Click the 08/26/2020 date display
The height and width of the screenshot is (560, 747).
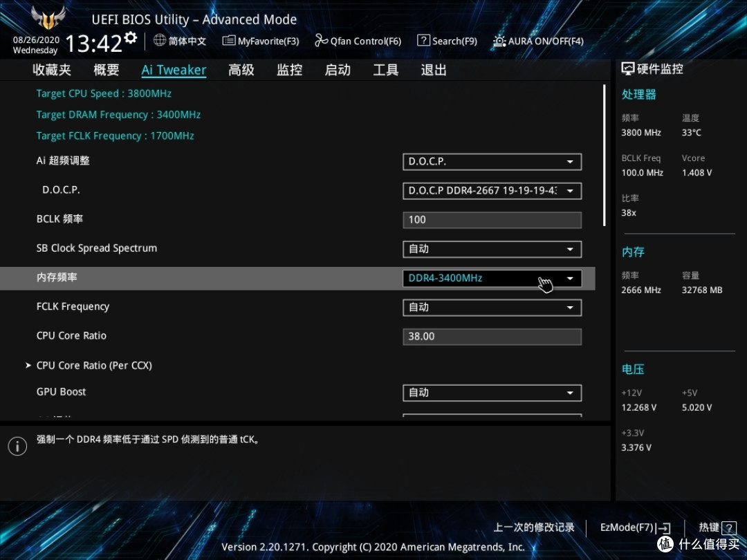point(36,40)
